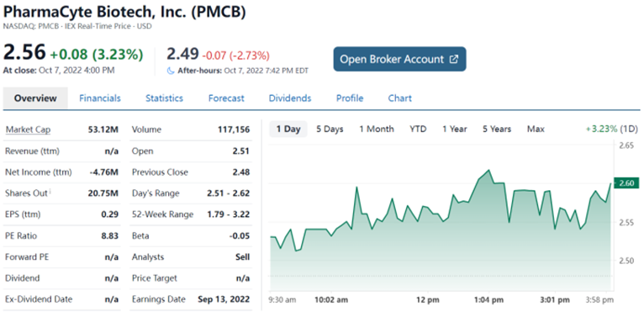Click the green 2.60 price marker on chart

[x=625, y=182]
